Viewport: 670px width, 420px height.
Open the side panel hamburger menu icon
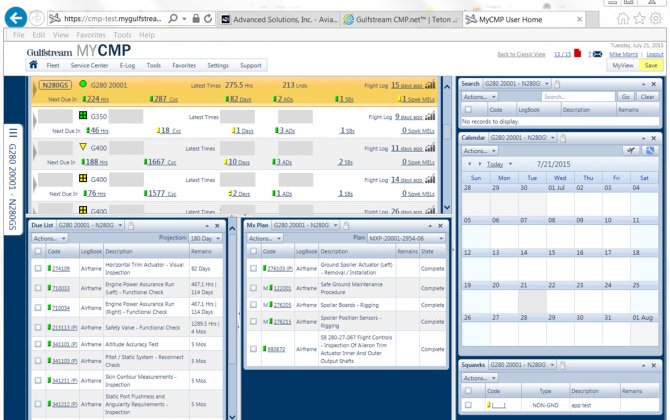pos(13,133)
